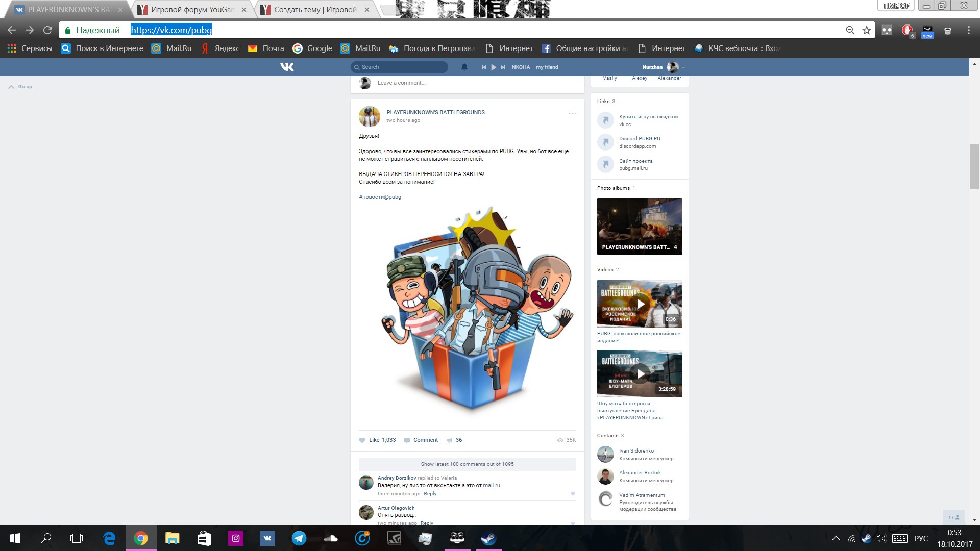
Task: Click Go up arrow link
Action: (x=20, y=87)
